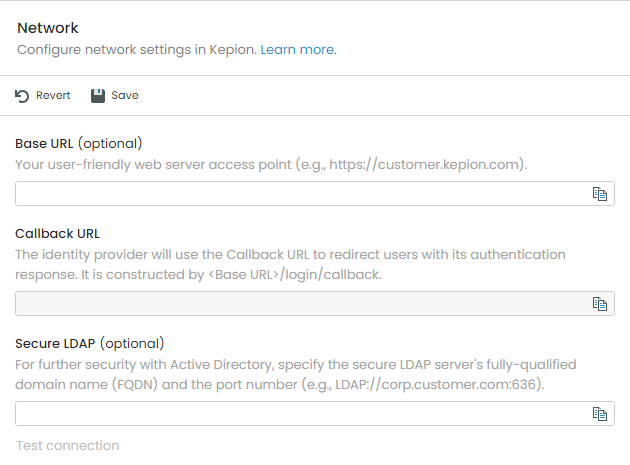Click the text 'Configure network settings in Kepion.'
This screenshot has height=465, width=630.
(x=137, y=49)
